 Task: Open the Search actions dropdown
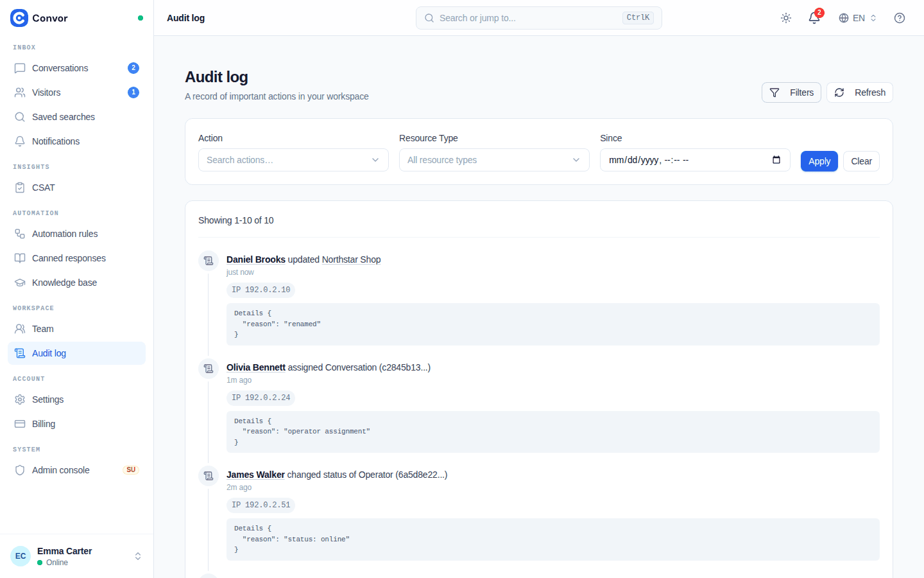point(293,160)
